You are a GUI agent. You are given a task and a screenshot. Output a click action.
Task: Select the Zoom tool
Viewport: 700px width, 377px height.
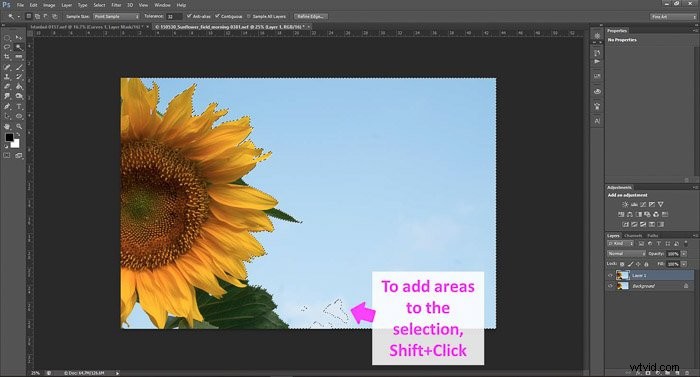point(19,126)
